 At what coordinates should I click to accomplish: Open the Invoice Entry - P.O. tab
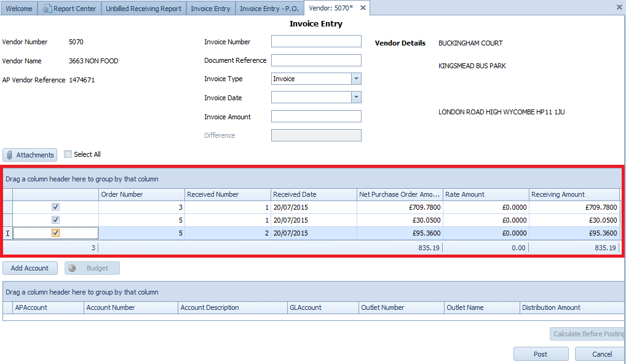coord(268,9)
